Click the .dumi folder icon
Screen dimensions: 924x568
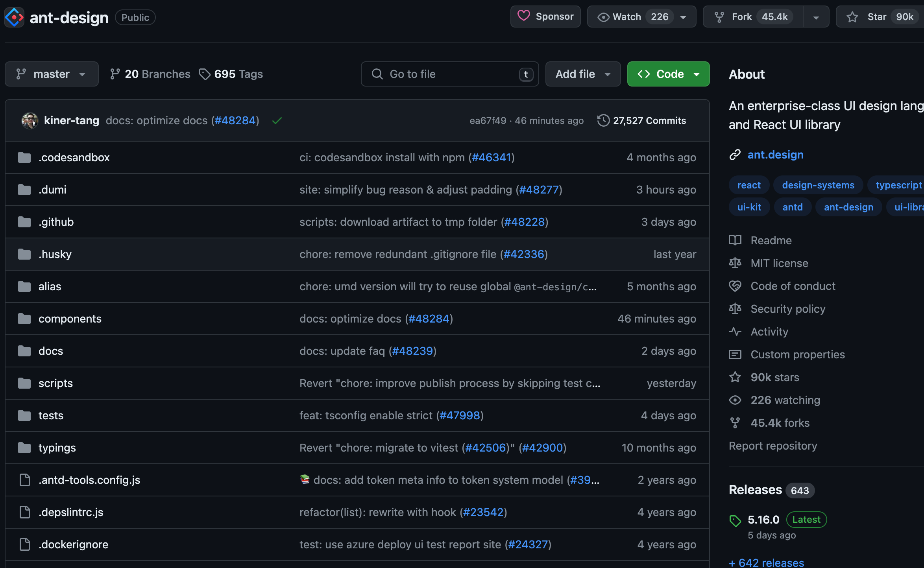click(24, 190)
